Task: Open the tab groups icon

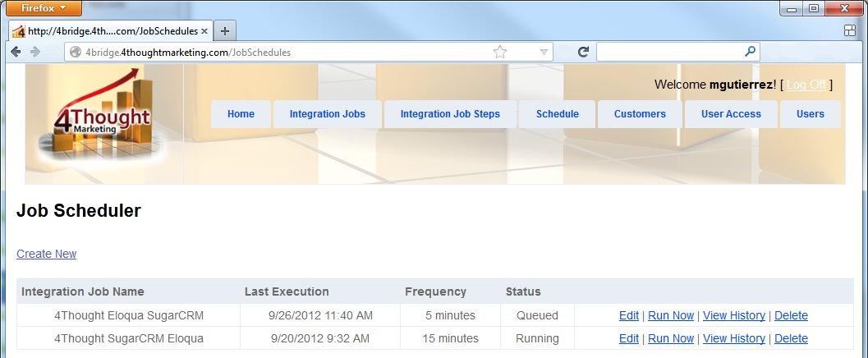Action: 850,31
